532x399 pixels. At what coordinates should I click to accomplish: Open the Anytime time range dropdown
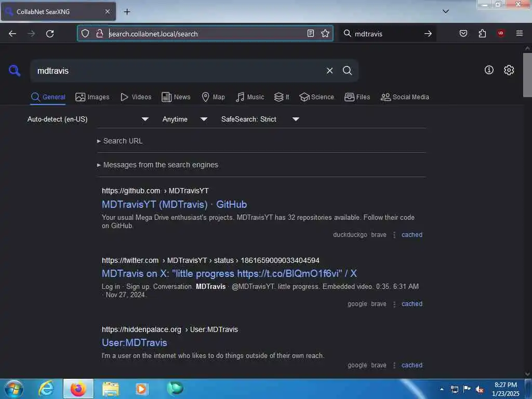coord(184,119)
